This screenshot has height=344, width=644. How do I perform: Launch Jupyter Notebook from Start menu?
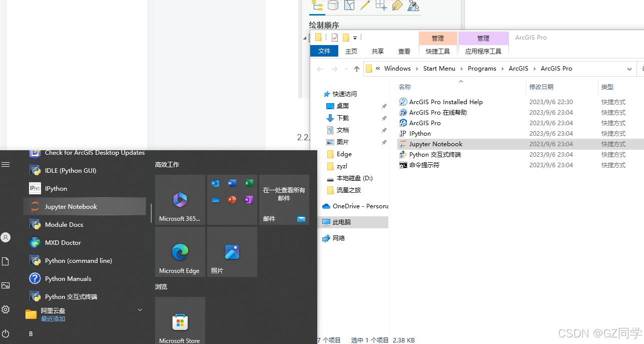pyautogui.click(x=85, y=207)
